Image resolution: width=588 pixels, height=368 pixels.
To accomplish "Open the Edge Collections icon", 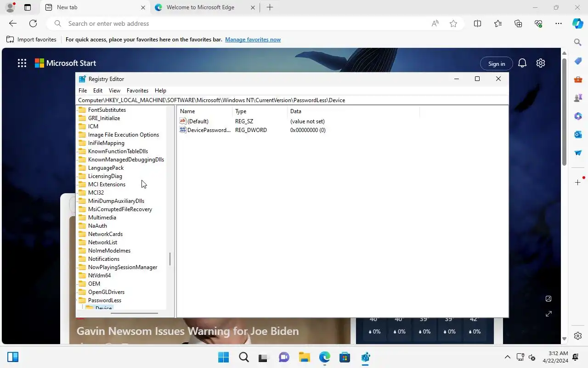I will 518,23.
